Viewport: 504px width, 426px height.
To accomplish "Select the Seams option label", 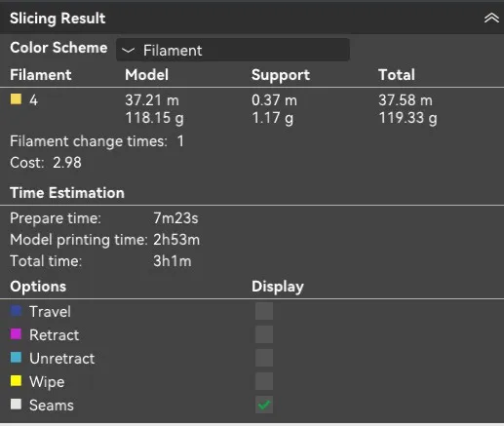I will 52,406.
